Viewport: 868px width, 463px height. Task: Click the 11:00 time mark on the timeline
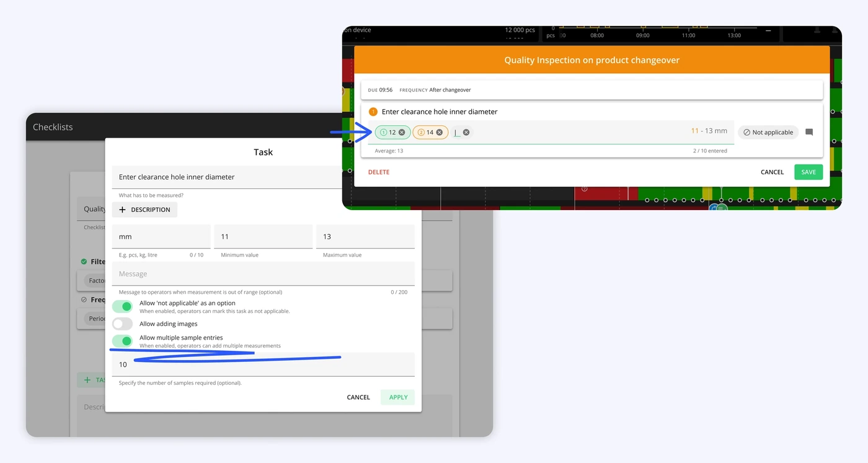pyautogui.click(x=689, y=35)
